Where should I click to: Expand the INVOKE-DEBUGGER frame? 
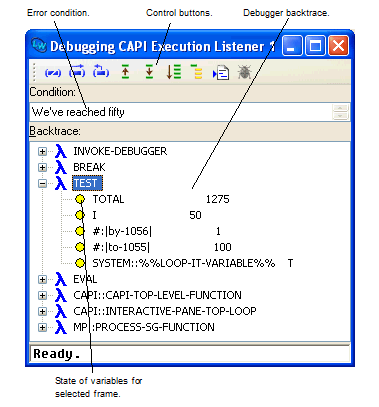(42, 151)
